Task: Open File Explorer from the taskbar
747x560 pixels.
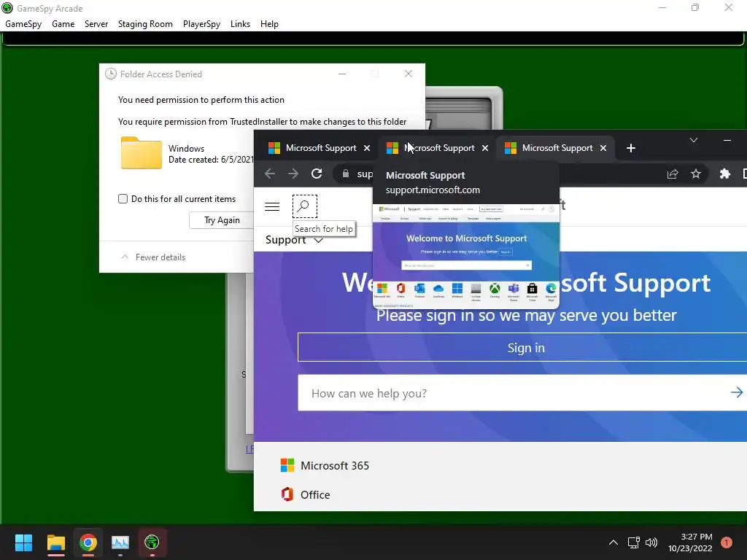Action: pos(55,542)
